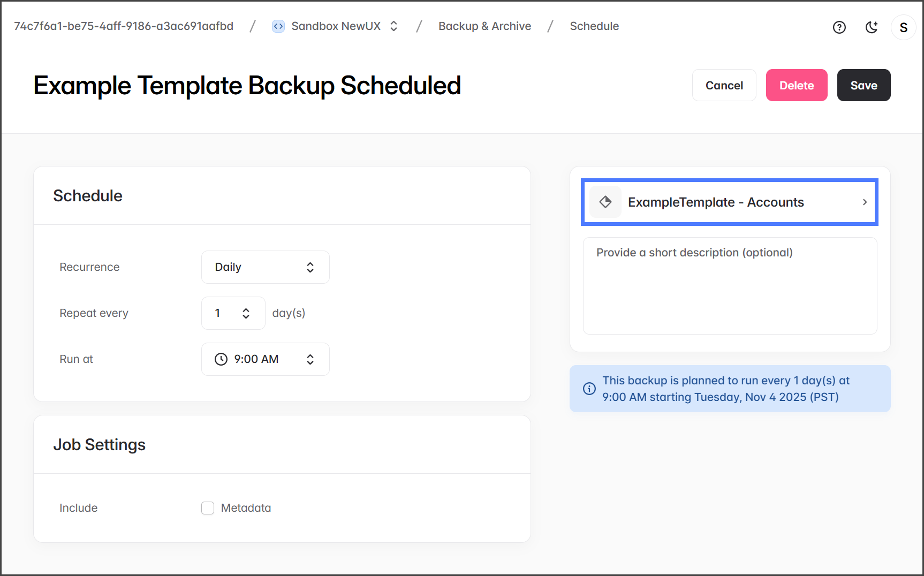Viewport: 924px width, 576px height.
Task: Toggle dark mode moon icon
Action: 872,27
